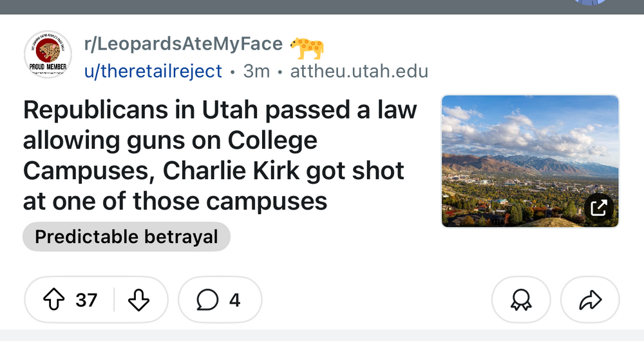Click the PROUD MEMBER text on avatar

pyautogui.click(x=48, y=66)
